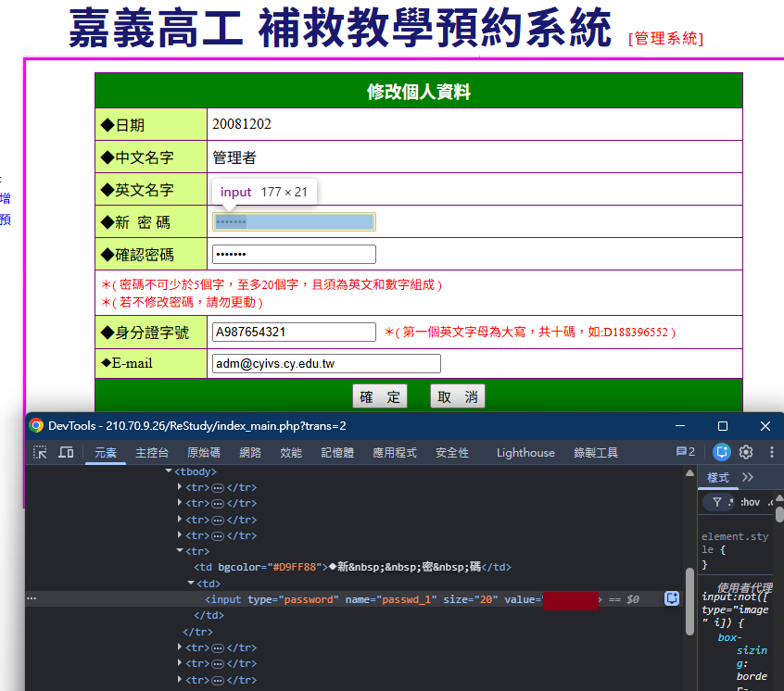This screenshot has width=784, height=691.
Task: Activate the inspect element picker icon
Action: point(40,453)
